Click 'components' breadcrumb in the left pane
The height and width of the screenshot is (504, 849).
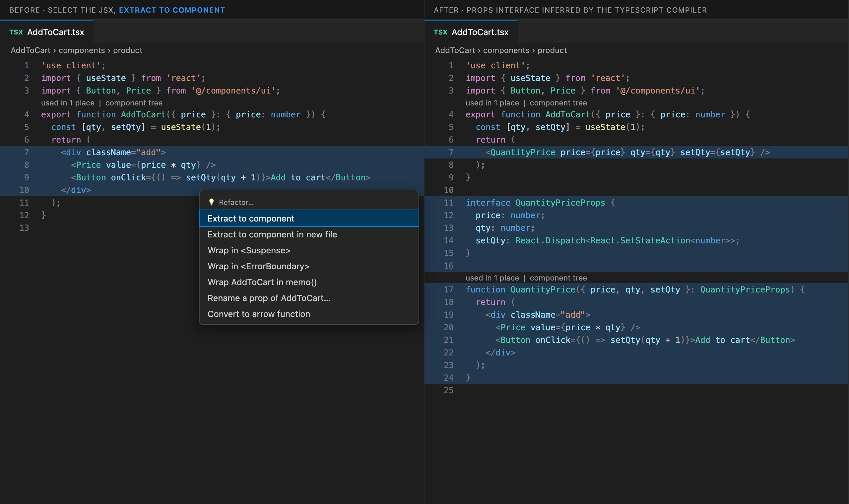pyautogui.click(x=82, y=50)
